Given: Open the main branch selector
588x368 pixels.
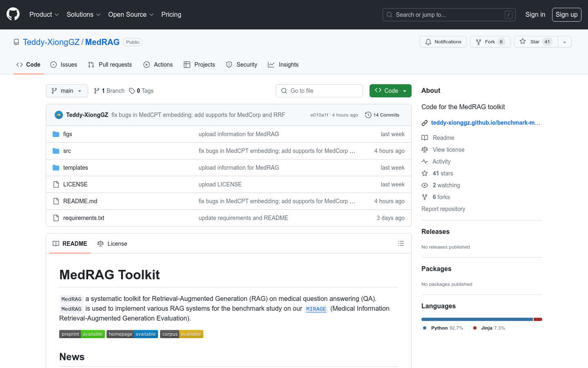Looking at the screenshot, I should coord(67,91).
